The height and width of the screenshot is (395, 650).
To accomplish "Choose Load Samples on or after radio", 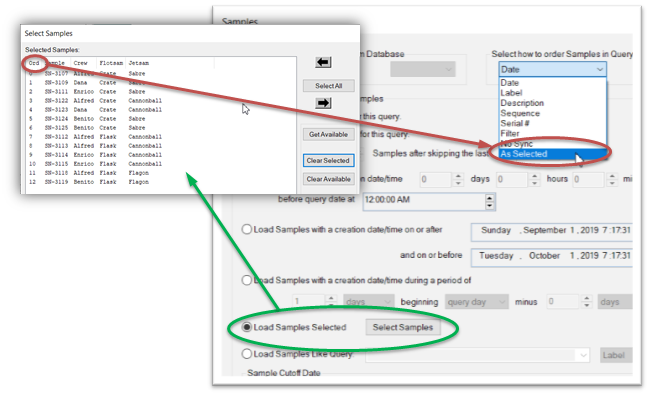I will pos(247,229).
